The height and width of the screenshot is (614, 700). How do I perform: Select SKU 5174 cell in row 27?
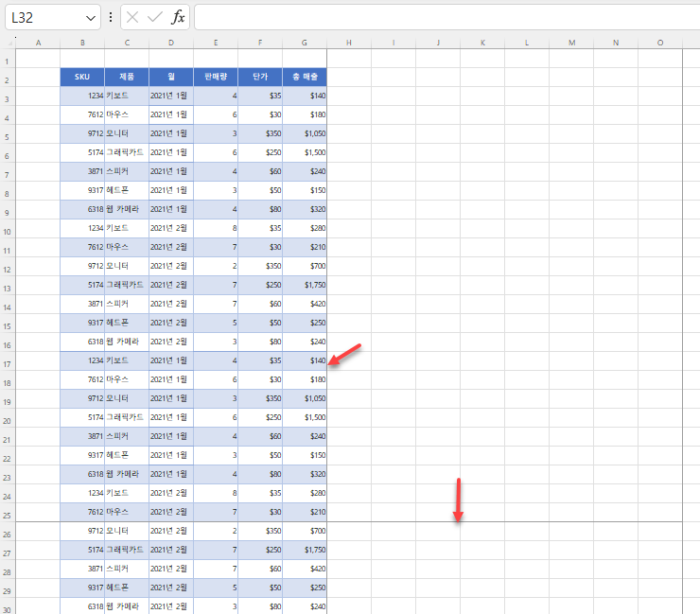coord(82,550)
